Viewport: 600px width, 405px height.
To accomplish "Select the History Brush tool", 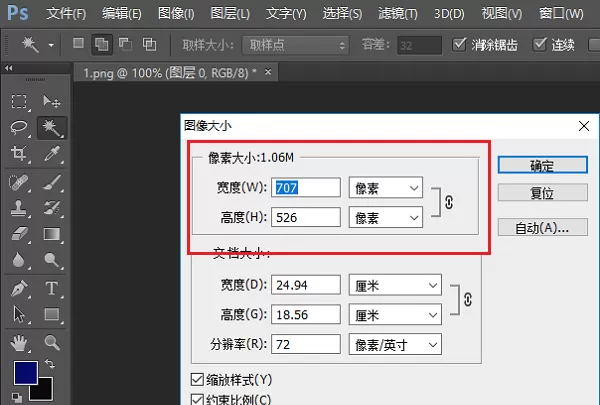I will click(x=52, y=208).
